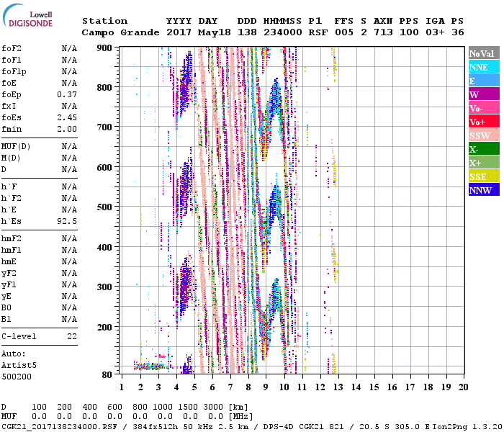Select the NoVal gray legend swatch
This screenshot has width=504, height=432.
[x=484, y=53]
